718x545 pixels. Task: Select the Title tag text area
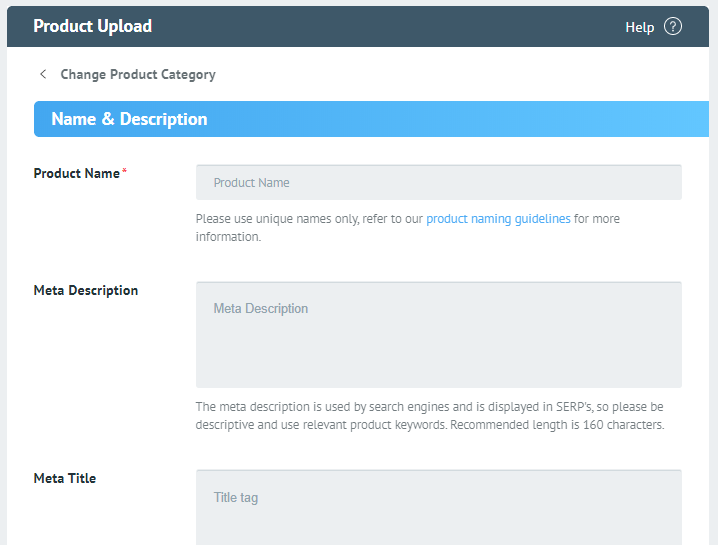(x=438, y=506)
